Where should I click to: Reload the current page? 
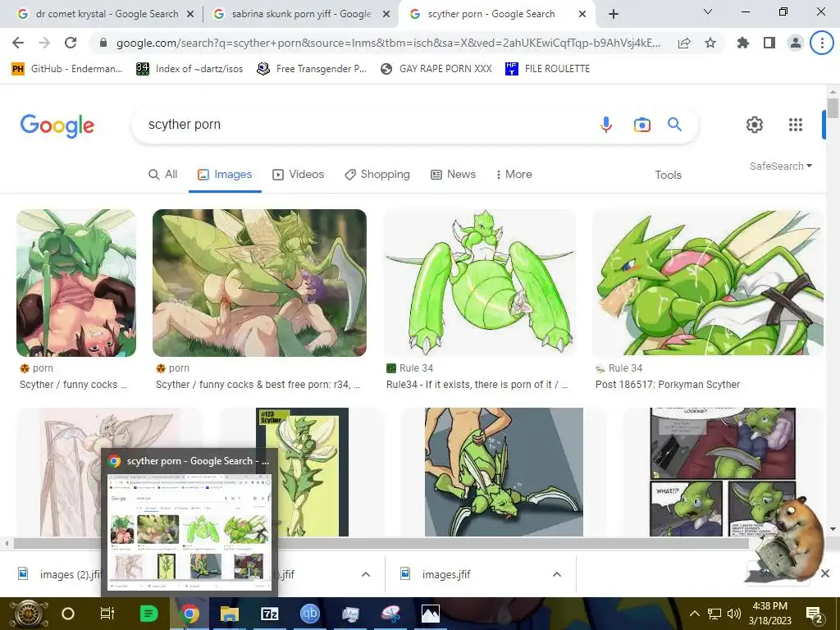coord(71,43)
